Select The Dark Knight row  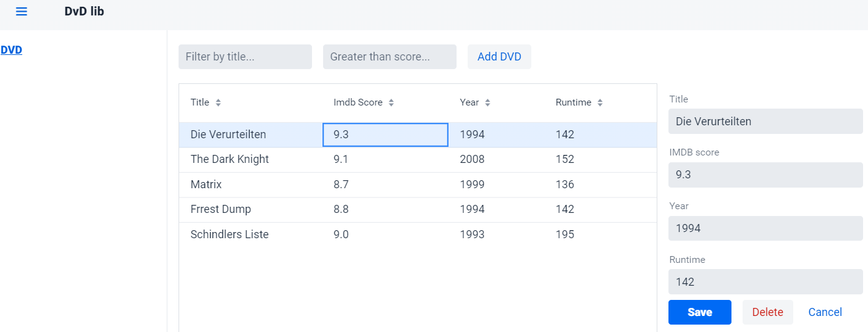[x=418, y=160]
